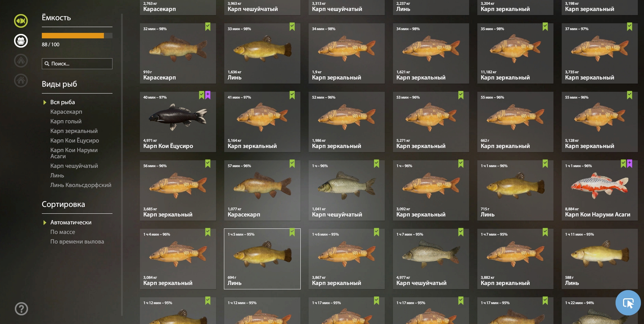Click the greyed tent camp icon
644x324 pixels.
coord(21,61)
